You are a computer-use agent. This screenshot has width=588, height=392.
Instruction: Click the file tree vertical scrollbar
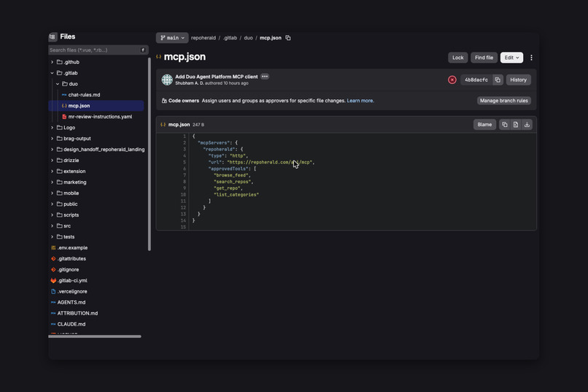tap(150, 154)
